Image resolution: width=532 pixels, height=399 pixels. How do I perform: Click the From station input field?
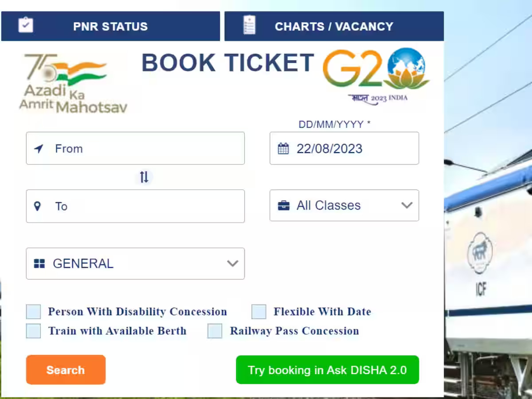coord(146,149)
